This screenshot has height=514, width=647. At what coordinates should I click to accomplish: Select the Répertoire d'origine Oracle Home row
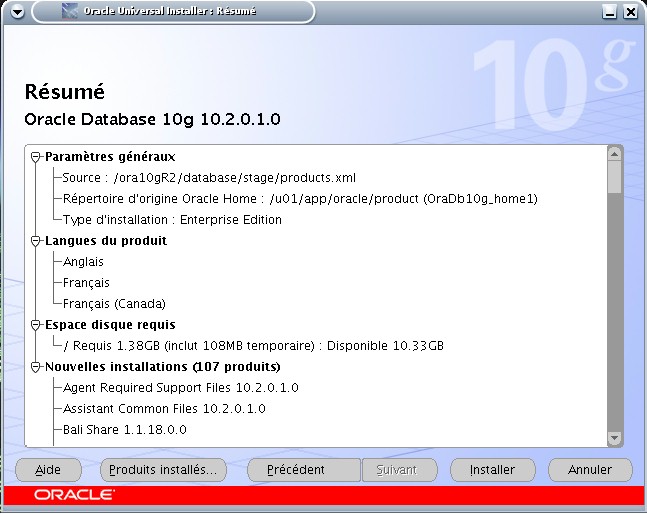(x=300, y=199)
